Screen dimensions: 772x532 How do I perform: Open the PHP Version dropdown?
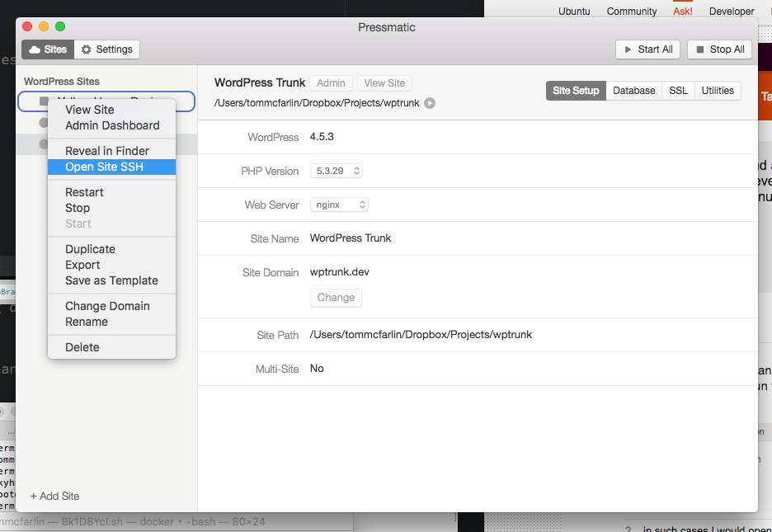(x=337, y=171)
